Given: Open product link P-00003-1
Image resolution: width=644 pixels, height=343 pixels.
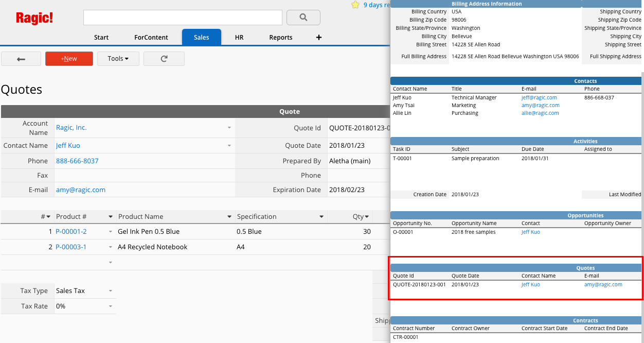Looking at the screenshot, I should 71,247.
